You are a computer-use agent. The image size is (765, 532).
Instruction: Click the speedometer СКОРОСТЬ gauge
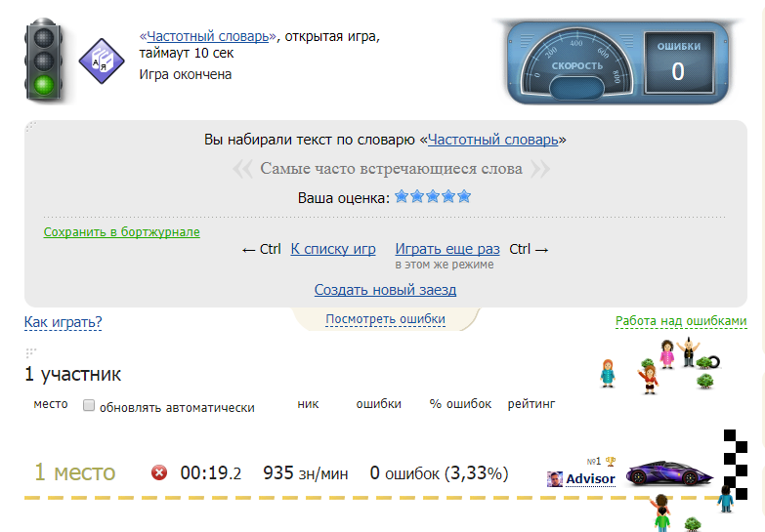[x=577, y=62]
